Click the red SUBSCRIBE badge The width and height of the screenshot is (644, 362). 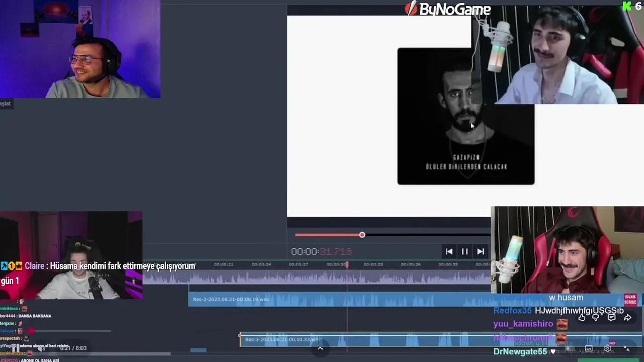click(630, 300)
